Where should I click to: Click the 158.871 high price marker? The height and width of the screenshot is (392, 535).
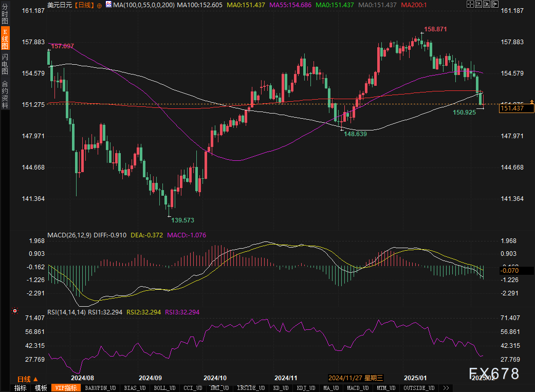click(435, 29)
